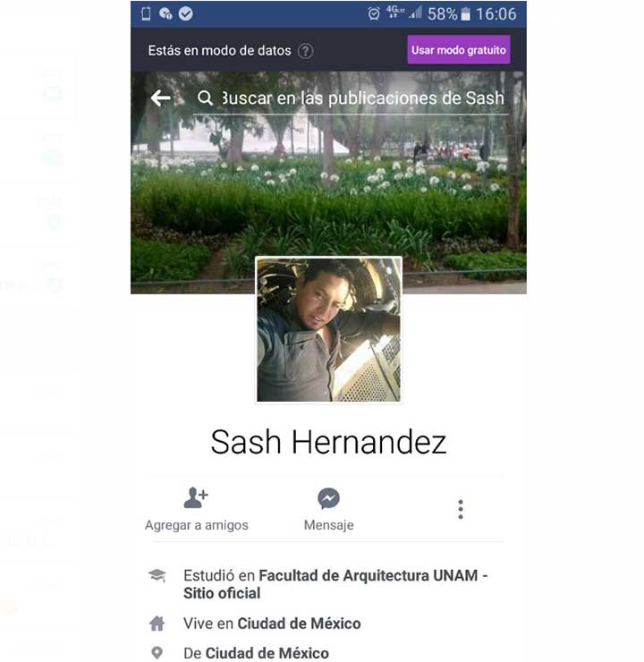Viewport: 644px width, 662px height.
Task: Click the search posts by Sash field
Action: (351, 98)
